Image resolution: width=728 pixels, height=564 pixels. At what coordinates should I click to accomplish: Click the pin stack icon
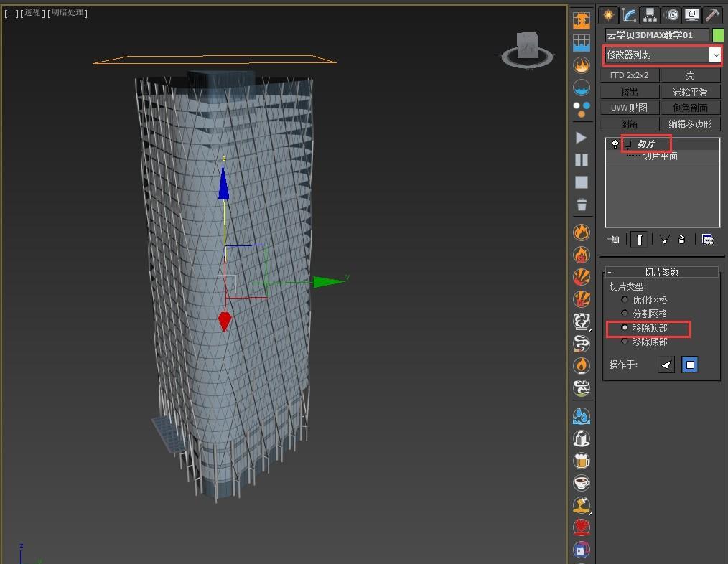tap(613, 240)
